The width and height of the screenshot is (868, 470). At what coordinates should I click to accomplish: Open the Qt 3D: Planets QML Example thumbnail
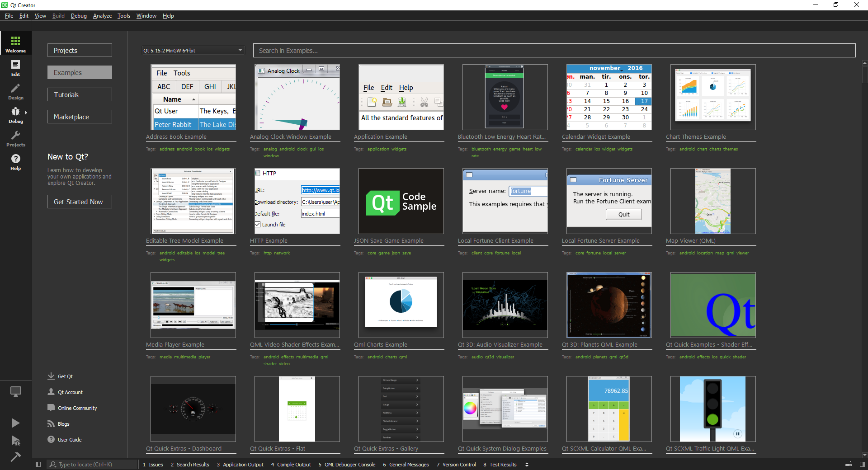pos(609,305)
